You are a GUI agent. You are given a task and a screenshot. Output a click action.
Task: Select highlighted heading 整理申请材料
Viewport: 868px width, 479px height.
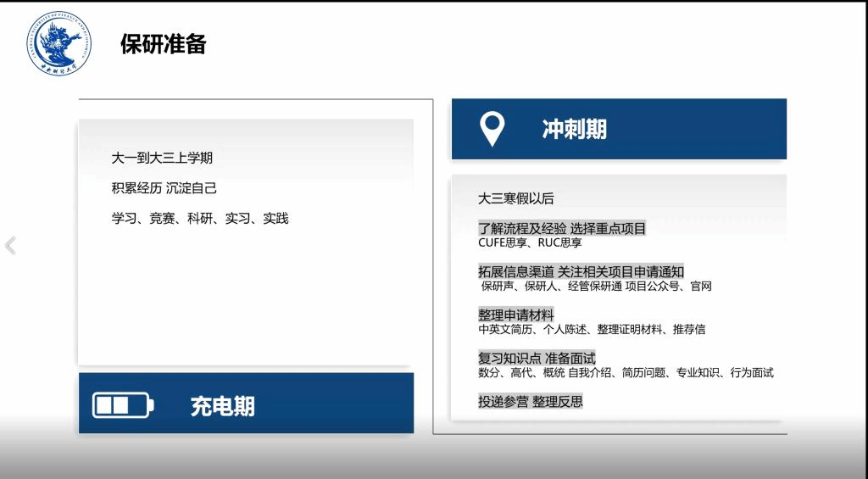tap(515, 315)
